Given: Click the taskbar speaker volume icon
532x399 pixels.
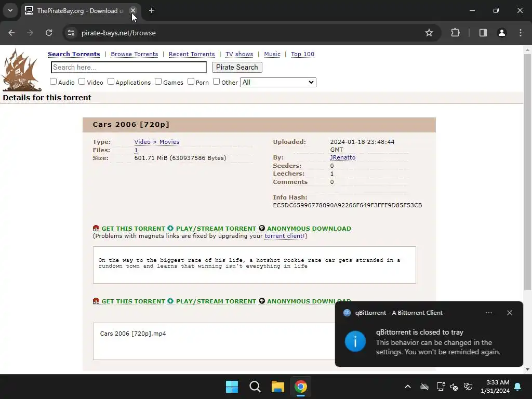Looking at the screenshot, I should coord(454,387).
